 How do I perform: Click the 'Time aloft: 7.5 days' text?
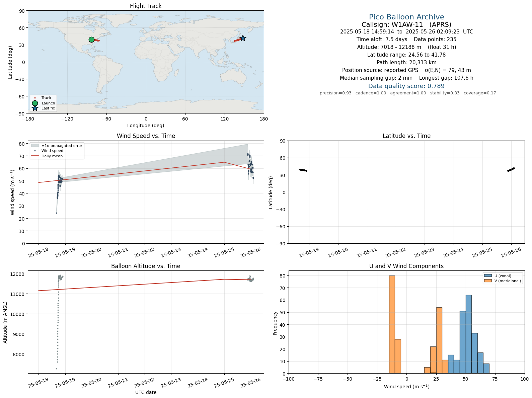point(382,39)
